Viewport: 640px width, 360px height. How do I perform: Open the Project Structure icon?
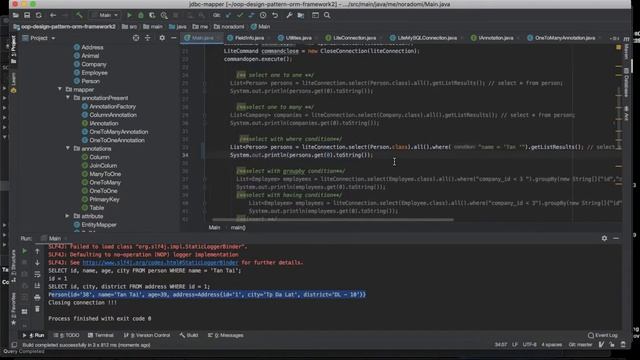click(301, 15)
